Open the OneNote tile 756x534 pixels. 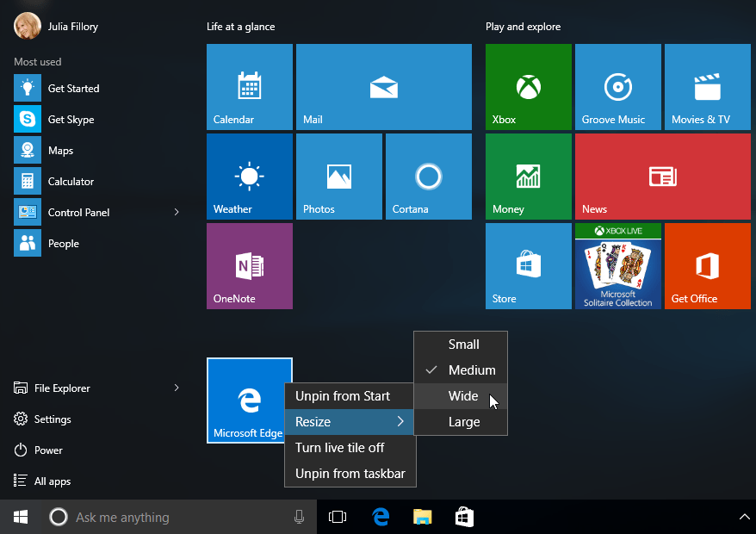point(249,266)
